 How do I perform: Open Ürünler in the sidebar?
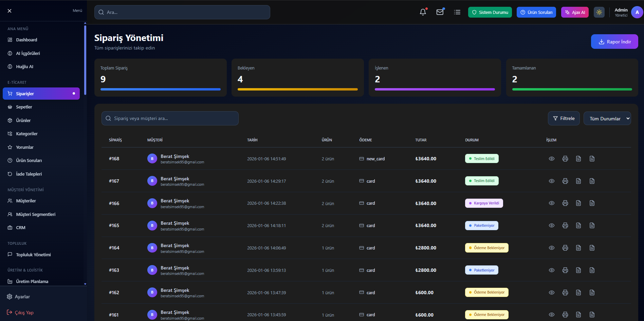coord(23,120)
